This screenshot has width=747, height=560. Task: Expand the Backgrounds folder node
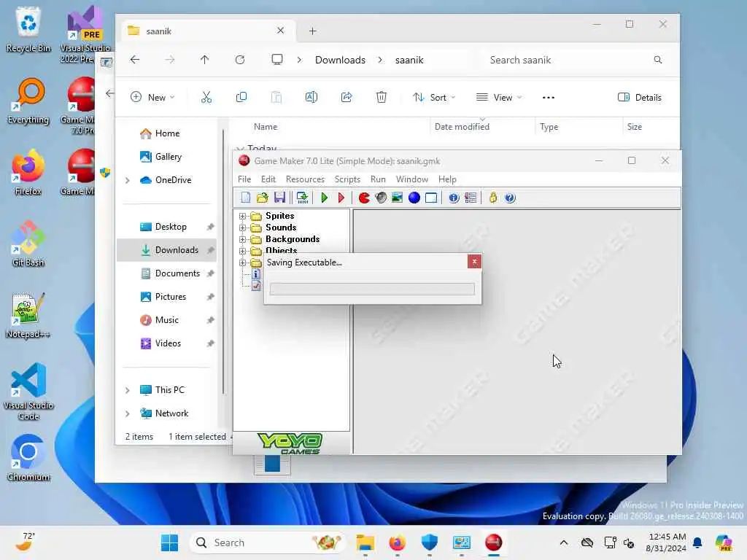pyautogui.click(x=242, y=239)
